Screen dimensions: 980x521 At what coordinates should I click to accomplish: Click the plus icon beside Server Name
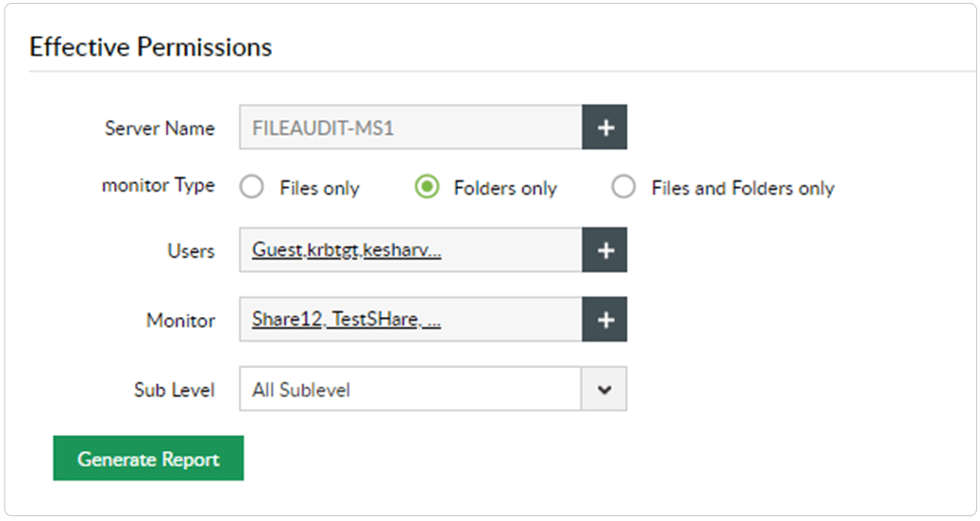[x=605, y=127]
